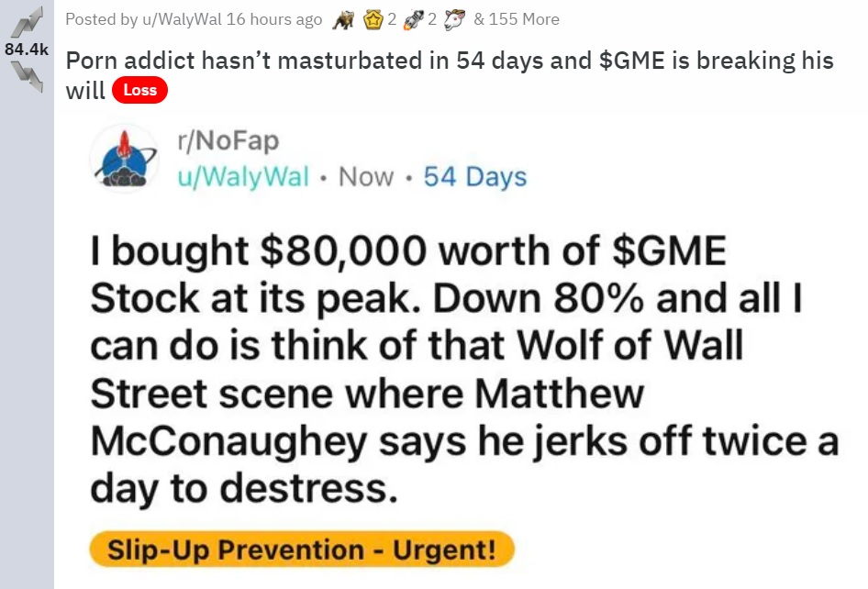Downvote the $GME post
The height and width of the screenshot is (589, 868).
tap(28, 76)
